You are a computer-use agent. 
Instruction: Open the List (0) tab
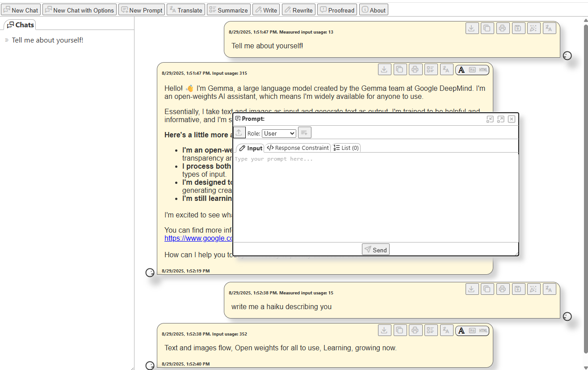tap(346, 148)
